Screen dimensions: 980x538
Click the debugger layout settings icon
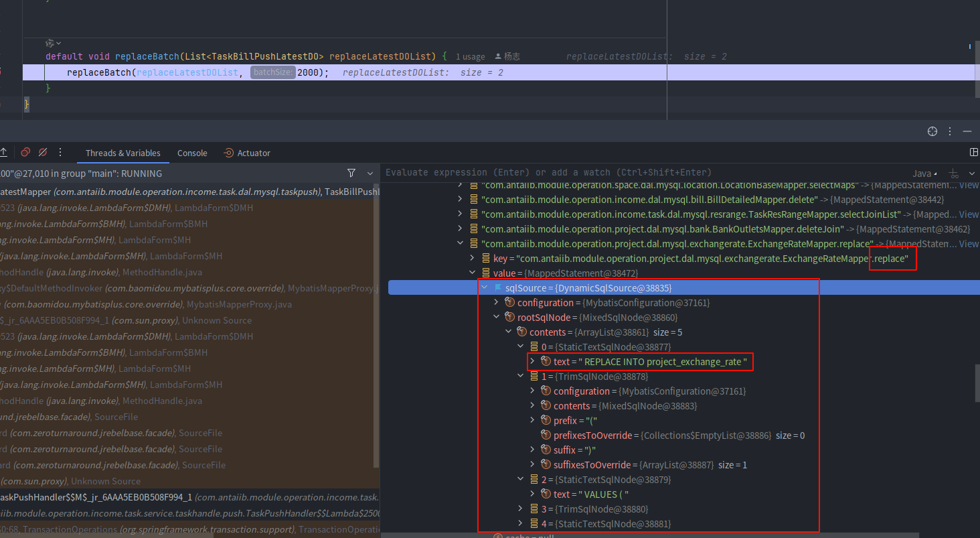pyautogui.click(x=974, y=153)
